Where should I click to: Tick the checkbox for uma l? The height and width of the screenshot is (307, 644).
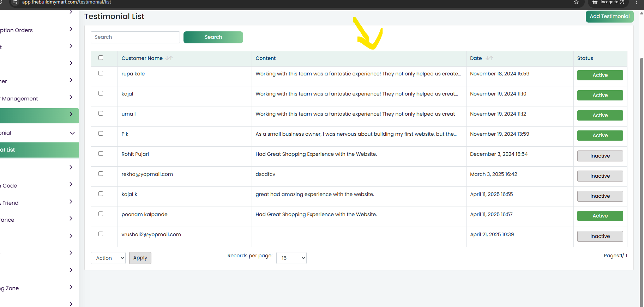101,113
